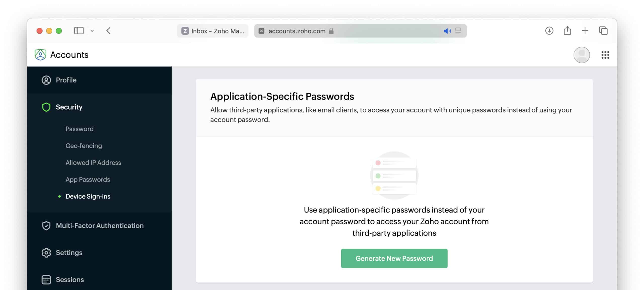Viewport: 644px width, 290px height.
Task: Expand the Multi-Factor Authentication section
Action: point(100,226)
